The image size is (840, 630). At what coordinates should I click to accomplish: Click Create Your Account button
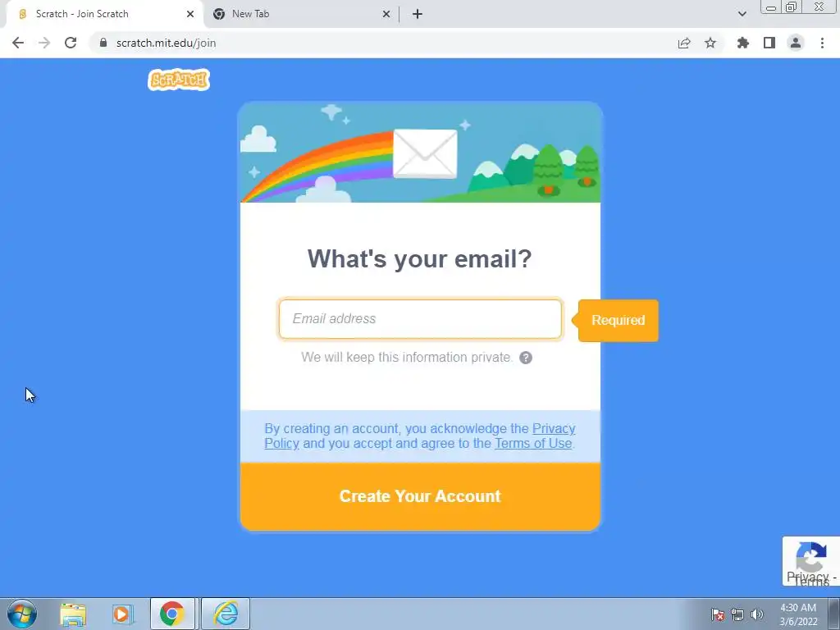420,496
